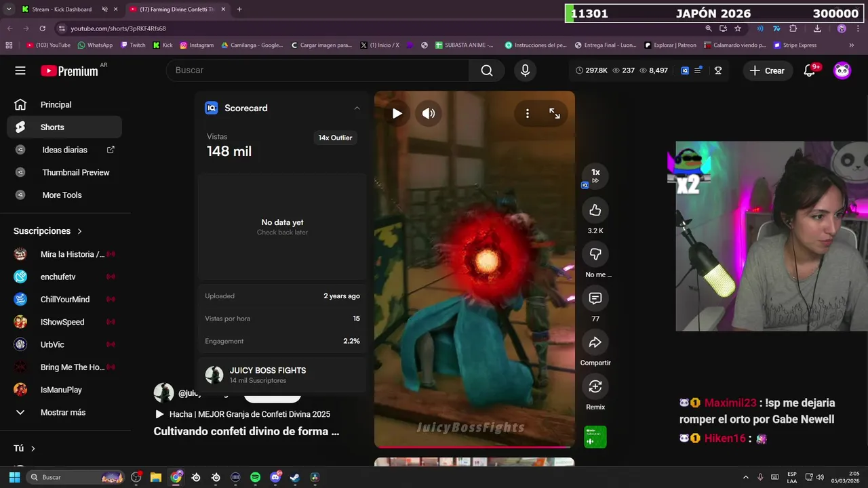Open the tab search dropdown arrow

click(x=9, y=9)
